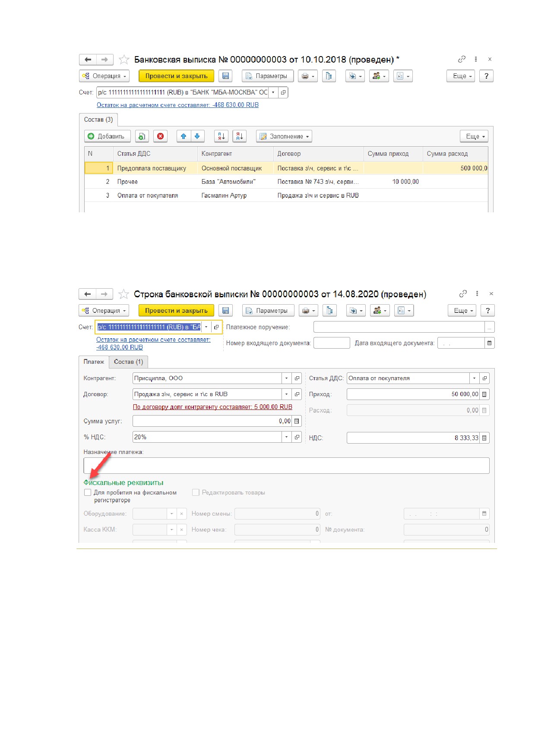This screenshot has width=535, height=756.
Task: Click forward arrow in Банковская выписка window
Action: [x=104, y=60]
